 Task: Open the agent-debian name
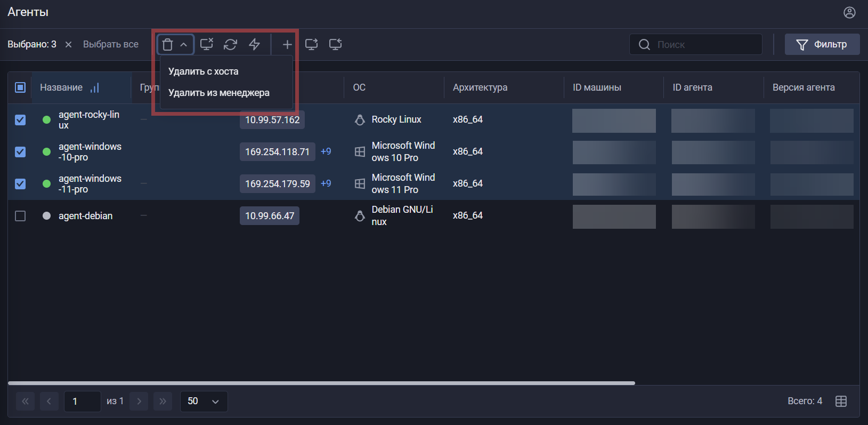85,216
